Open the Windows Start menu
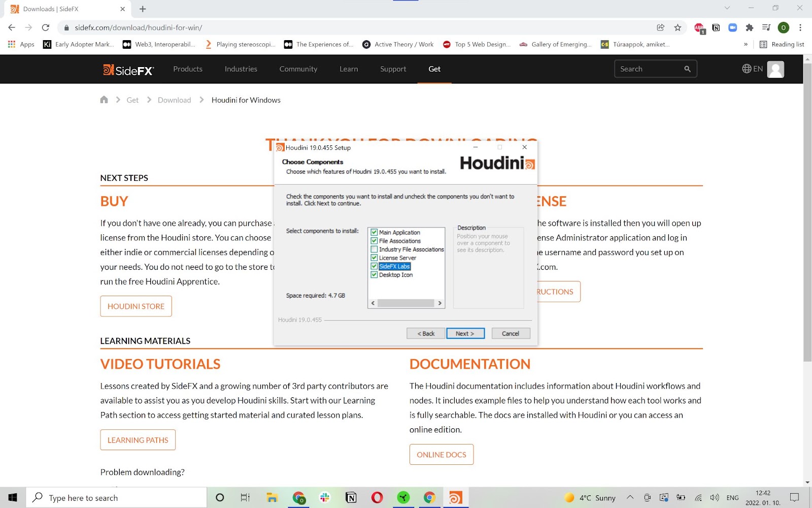Viewport: 812px width, 508px height. point(13,497)
